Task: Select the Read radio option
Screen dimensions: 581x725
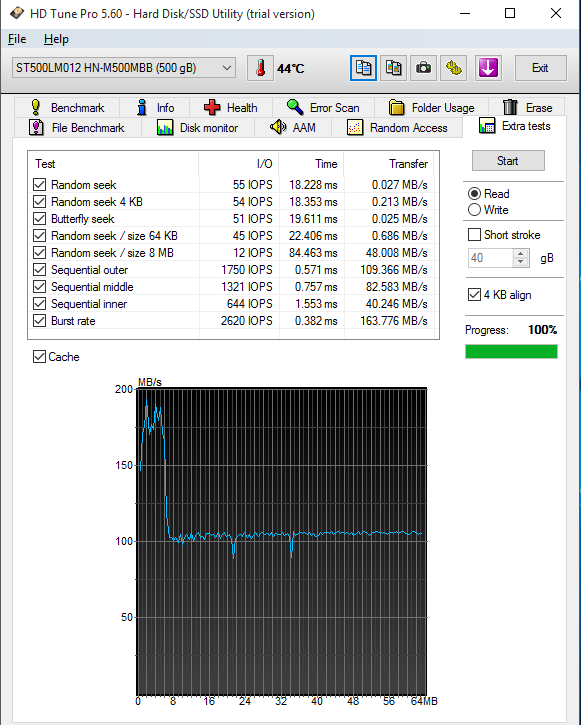Action: pyautogui.click(x=489, y=194)
